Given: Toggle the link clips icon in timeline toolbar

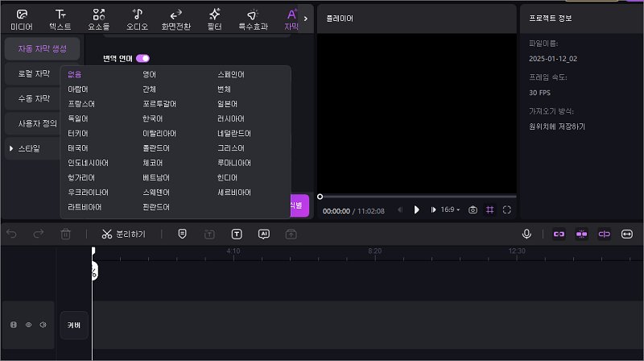Looking at the screenshot, I should tap(559, 234).
